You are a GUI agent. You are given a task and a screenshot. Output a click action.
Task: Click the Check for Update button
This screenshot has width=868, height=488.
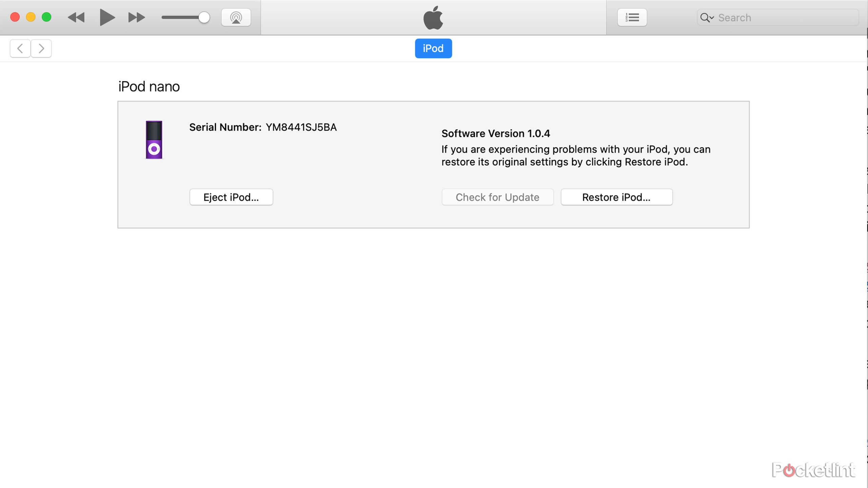pyautogui.click(x=497, y=197)
